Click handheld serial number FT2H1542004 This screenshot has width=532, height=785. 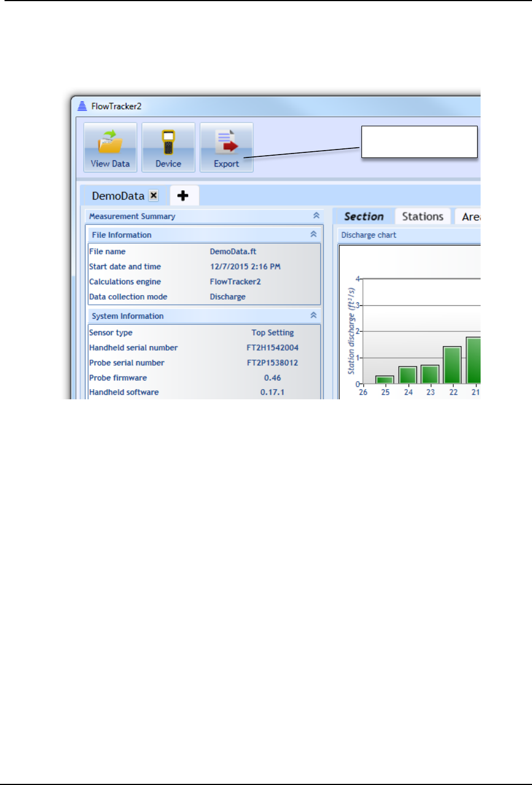273,348
